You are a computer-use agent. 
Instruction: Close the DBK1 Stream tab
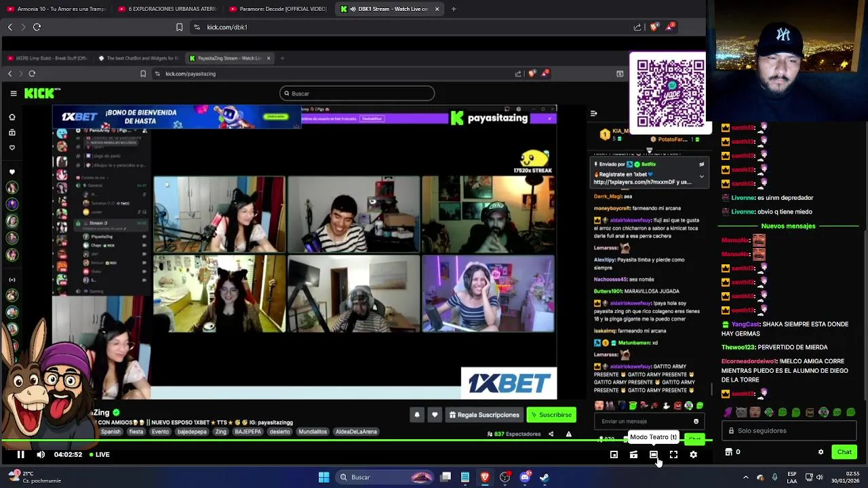[437, 9]
